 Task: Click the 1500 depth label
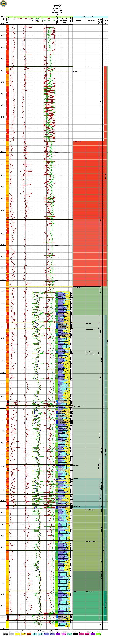(2, 71)
